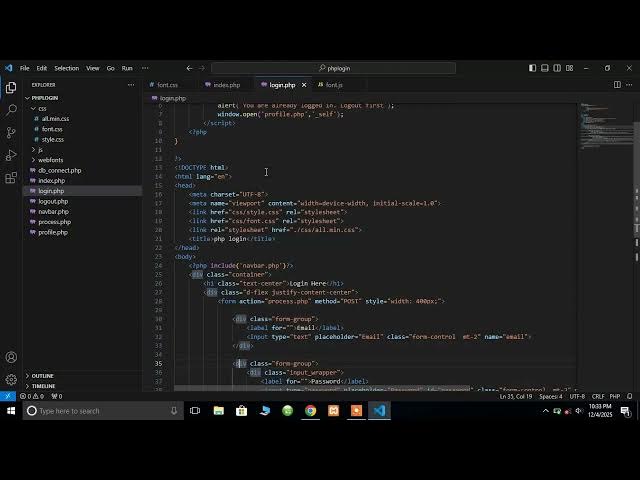The height and width of the screenshot is (480, 640).
Task: Expand the js folder
Action: tap(82, 150)
